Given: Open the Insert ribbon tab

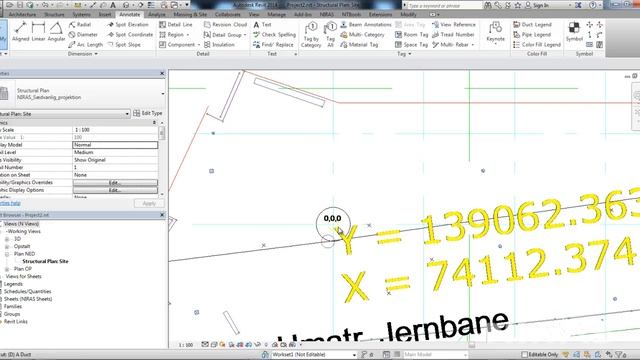Looking at the screenshot, I should (105, 14).
